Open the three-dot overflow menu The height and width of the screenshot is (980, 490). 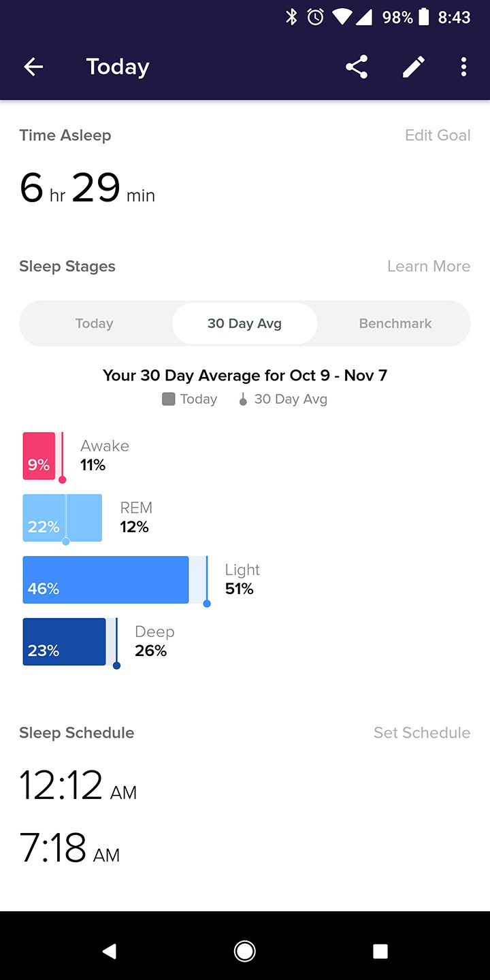coord(463,67)
